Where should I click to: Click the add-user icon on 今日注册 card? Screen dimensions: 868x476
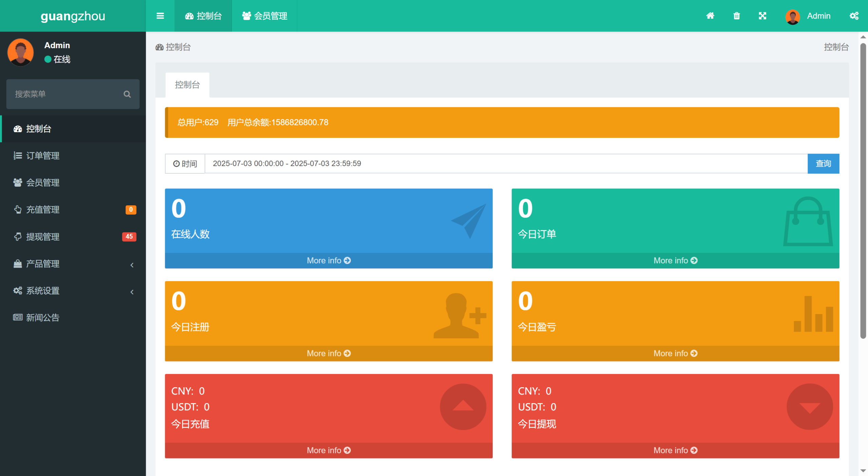(460, 315)
